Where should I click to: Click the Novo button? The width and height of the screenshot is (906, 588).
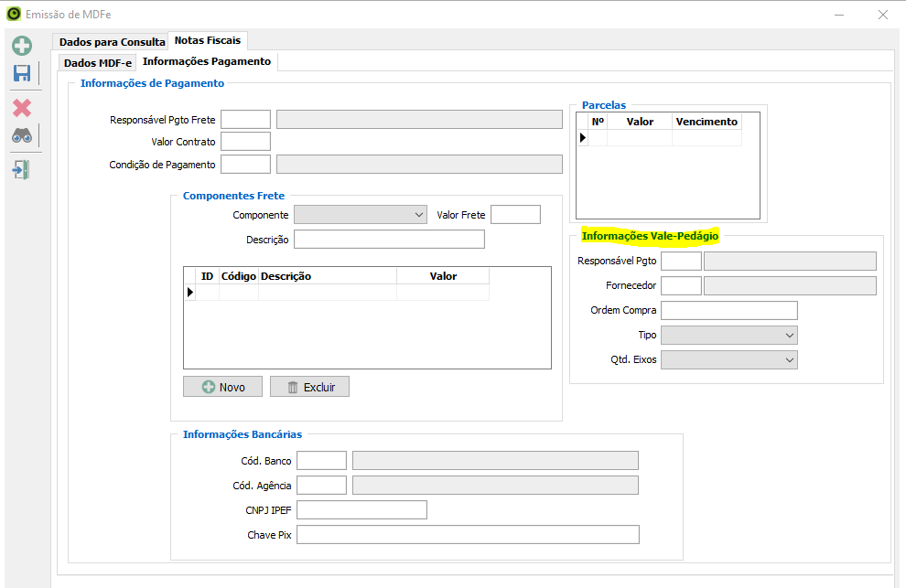222,387
